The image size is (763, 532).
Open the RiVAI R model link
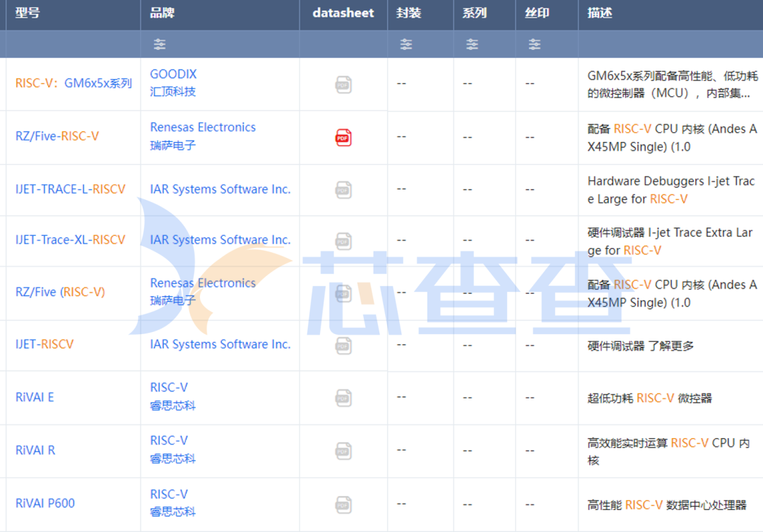[35, 450]
